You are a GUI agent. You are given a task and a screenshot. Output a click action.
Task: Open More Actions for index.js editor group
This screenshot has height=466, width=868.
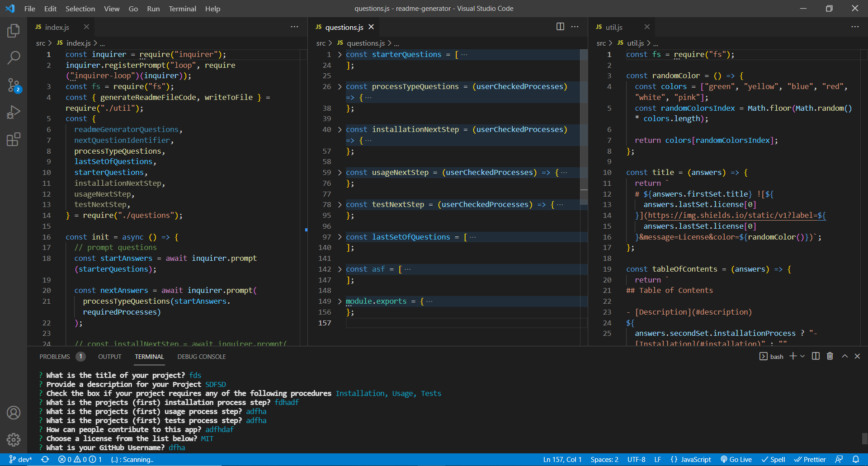(294, 27)
